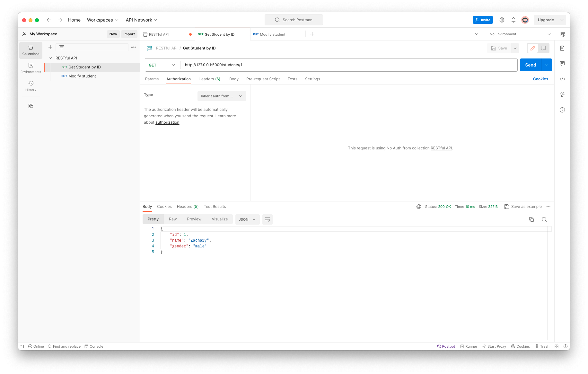Image resolution: width=588 pixels, height=374 pixels.
Task: Open response more options ellipsis
Action: tap(549, 207)
